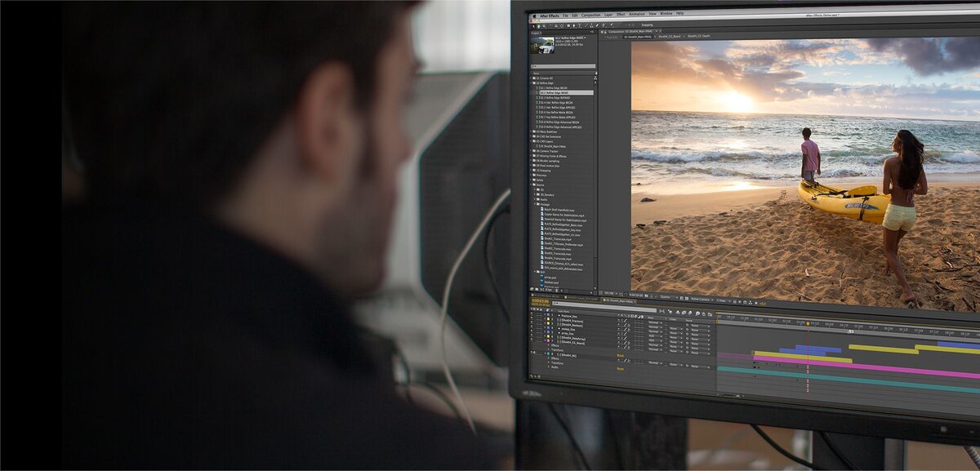The image size is (980, 471).
Task: Select the Type text tool
Action: pos(579,26)
